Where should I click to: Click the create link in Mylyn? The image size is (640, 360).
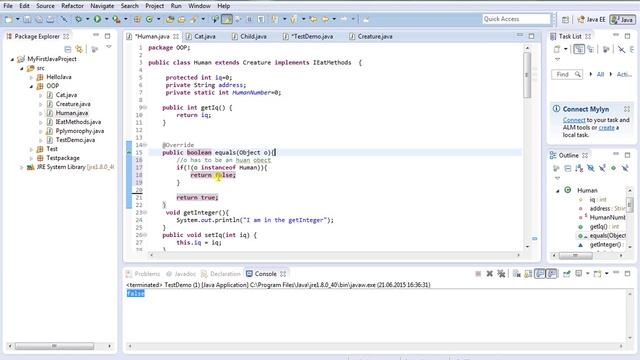pyautogui.click(x=606, y=127)
